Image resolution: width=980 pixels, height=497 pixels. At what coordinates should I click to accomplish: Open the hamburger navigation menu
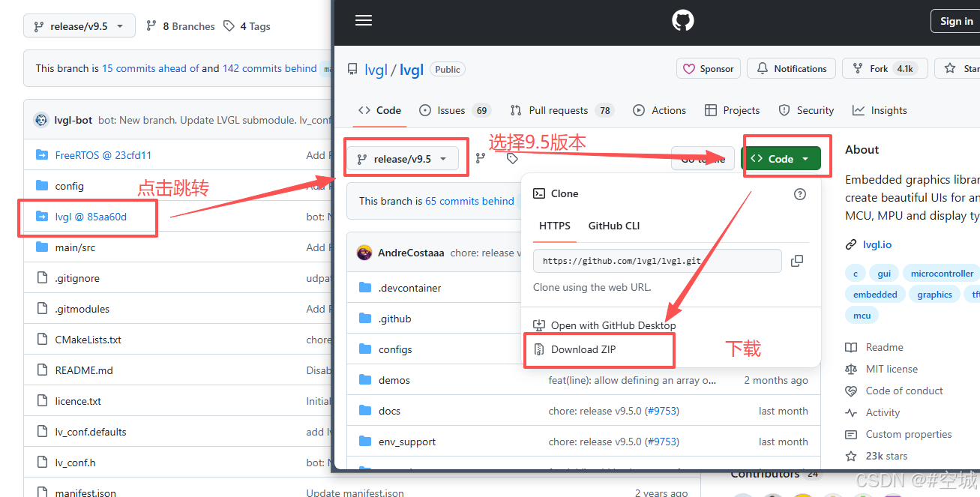(364, 21)
